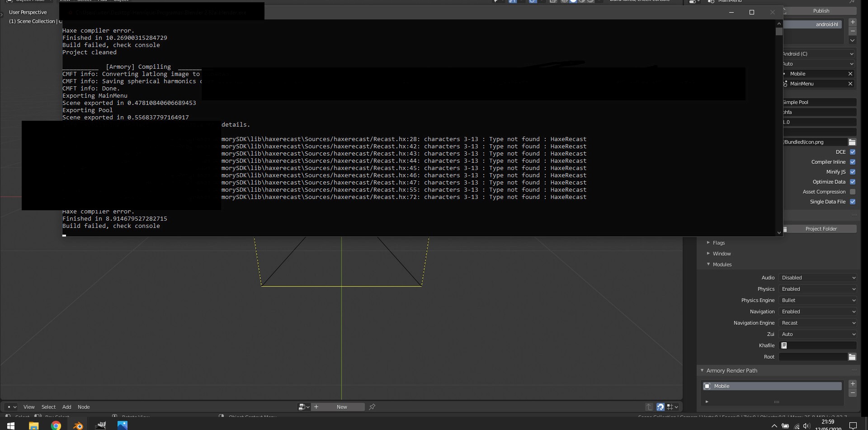868x430 pixels.
Task: Open the Project Folder
Action: click(821, 229)
